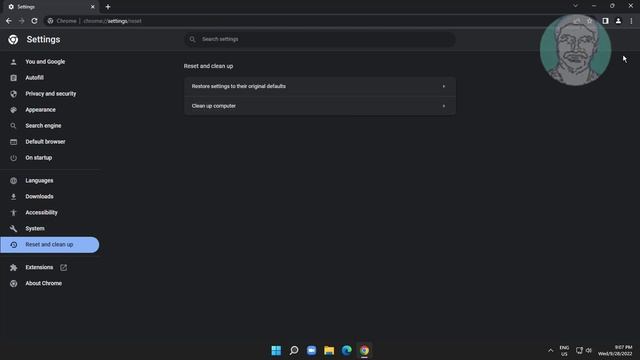Click the Extensions puzzle piece icon

pyautogui.click(x=13, y=267)
